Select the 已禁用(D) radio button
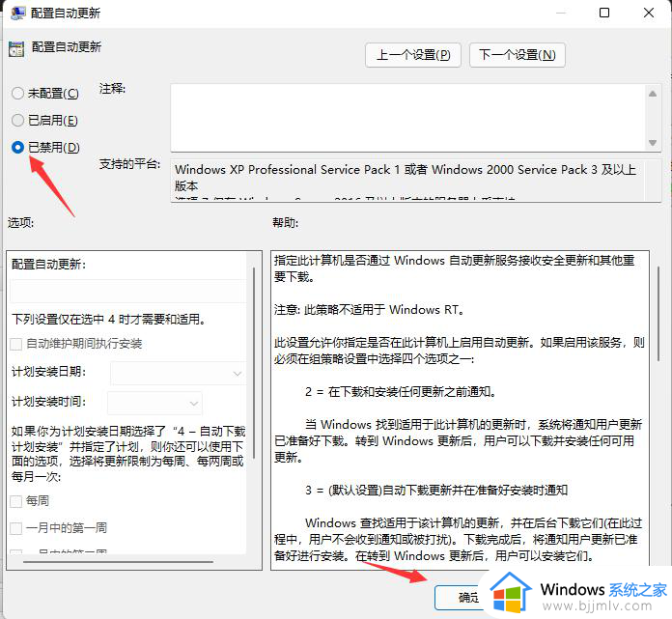 click(x=17, y=148)
